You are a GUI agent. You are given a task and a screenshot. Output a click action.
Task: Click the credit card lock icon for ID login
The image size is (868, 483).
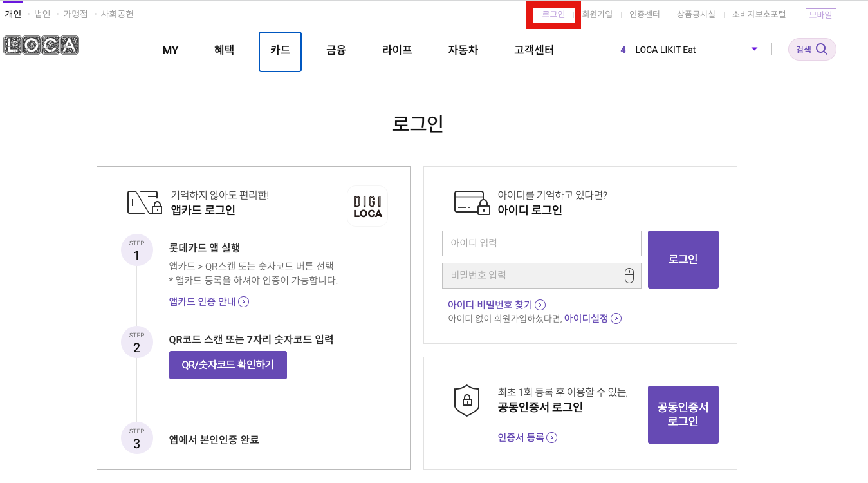tap(471, 202)
